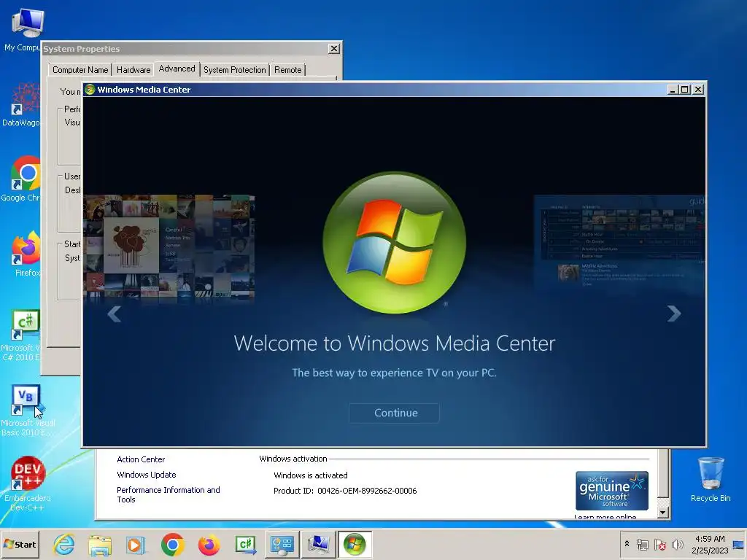Click volume speaker tray icon
Screen dimensions: 747x560
coord(677,544)
